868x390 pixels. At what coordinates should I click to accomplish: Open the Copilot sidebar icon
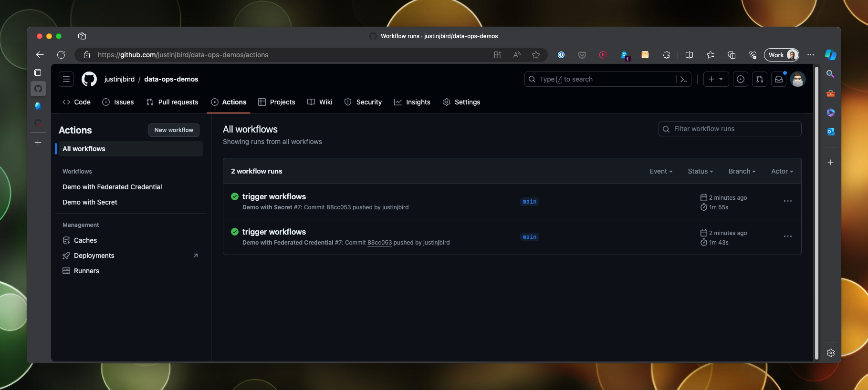click(x=831, y=55)
